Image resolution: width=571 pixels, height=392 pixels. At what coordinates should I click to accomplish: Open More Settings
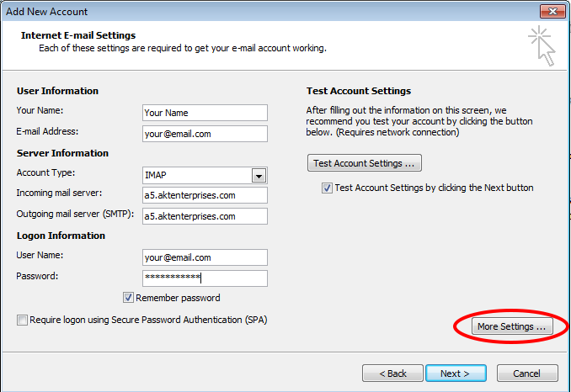tap(512, 326)
